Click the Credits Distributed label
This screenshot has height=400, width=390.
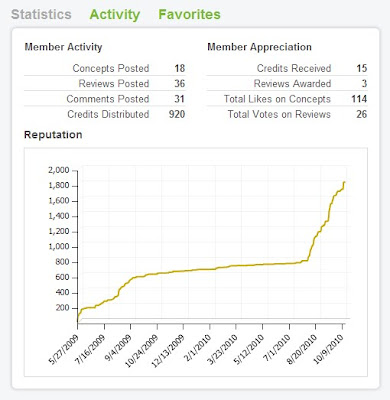point(108,114)
